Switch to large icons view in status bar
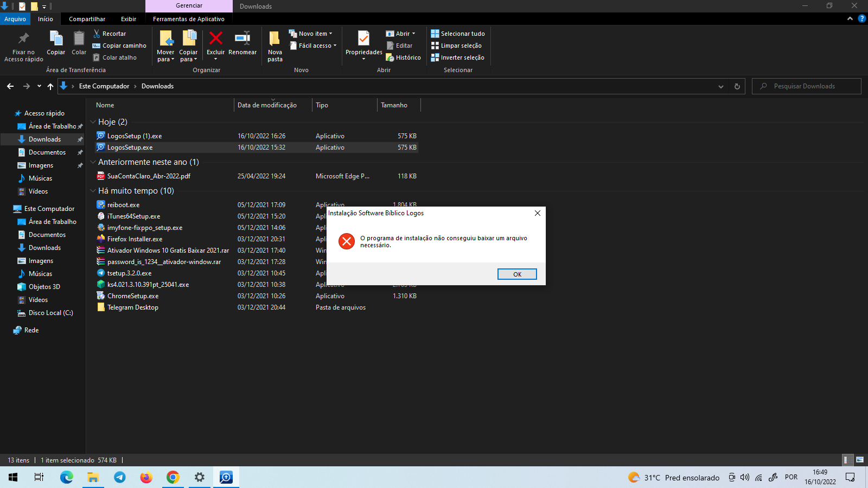Screen dimensions: 868x488 (x=859, y=460)
